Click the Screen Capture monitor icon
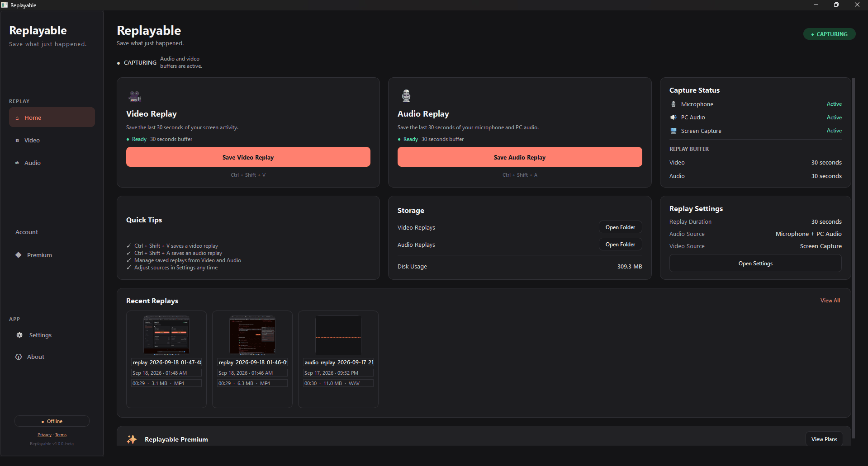 point(674,131)
